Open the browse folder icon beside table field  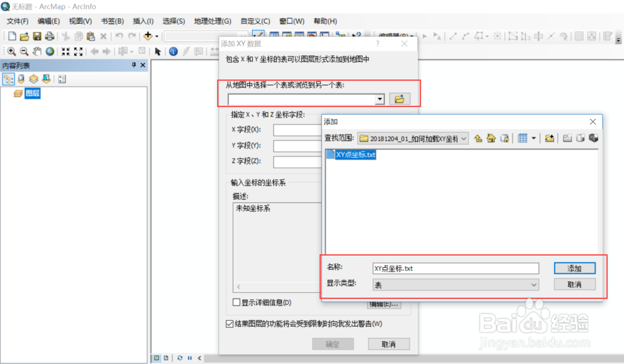coord(399,98)
